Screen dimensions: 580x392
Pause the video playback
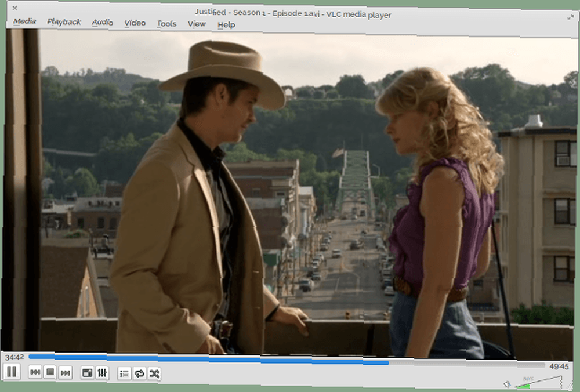coord(12,371)
